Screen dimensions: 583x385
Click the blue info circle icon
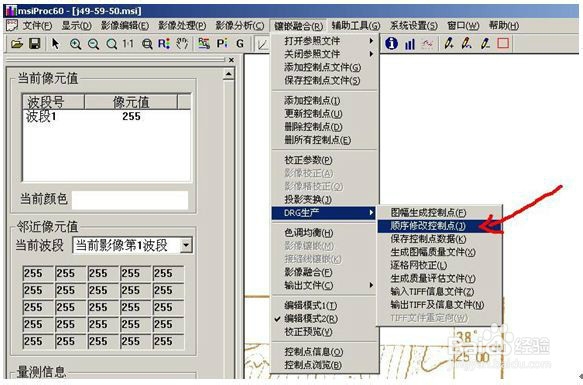click(x=391, y=44)
